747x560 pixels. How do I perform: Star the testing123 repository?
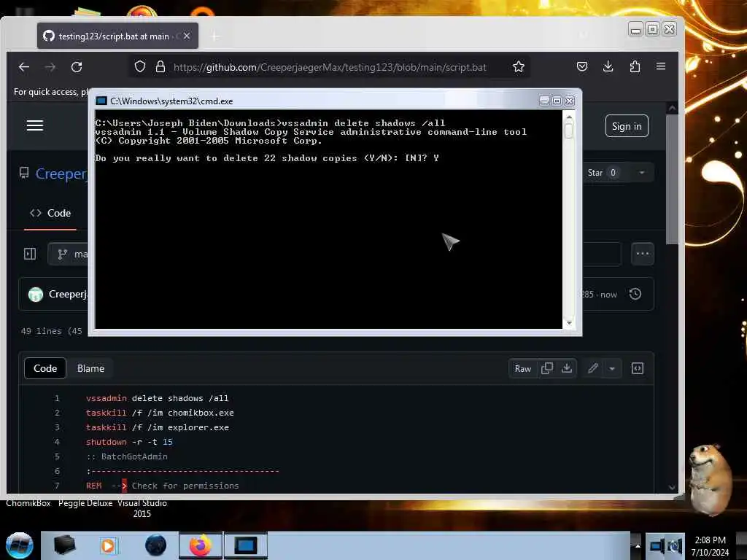(x=602, y=173)
